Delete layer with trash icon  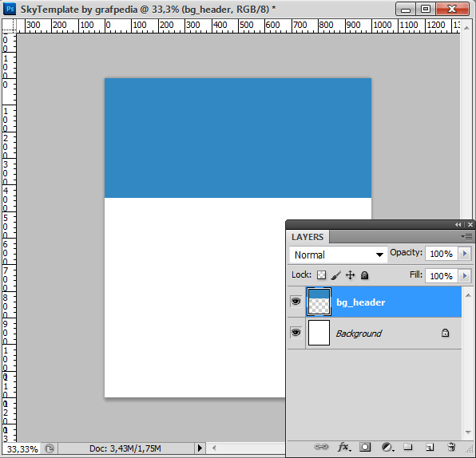pyautogui.click(x=451, y=447)
